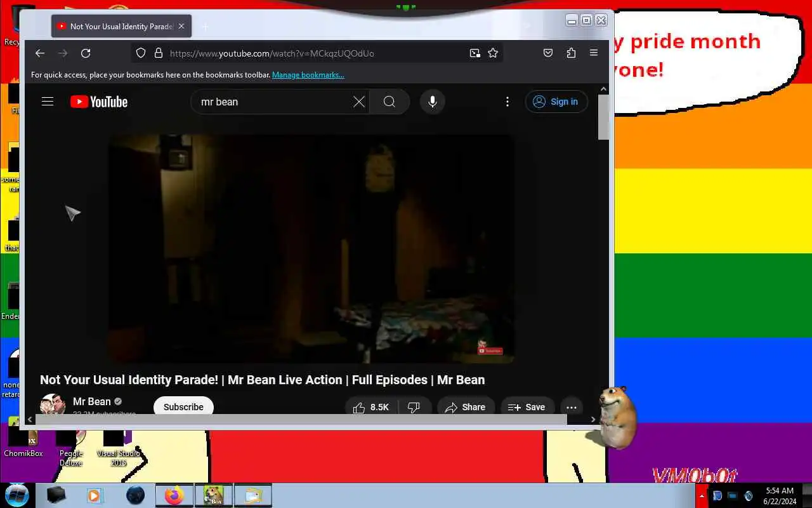
Task: Open the Windows Start menu
Action: pyautogui.click(x=17, y=495)
